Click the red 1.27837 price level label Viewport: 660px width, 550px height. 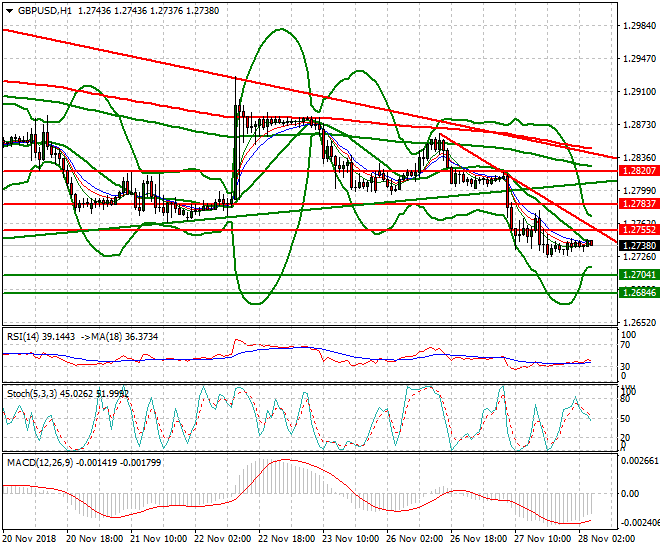click(x=639, y=204)
